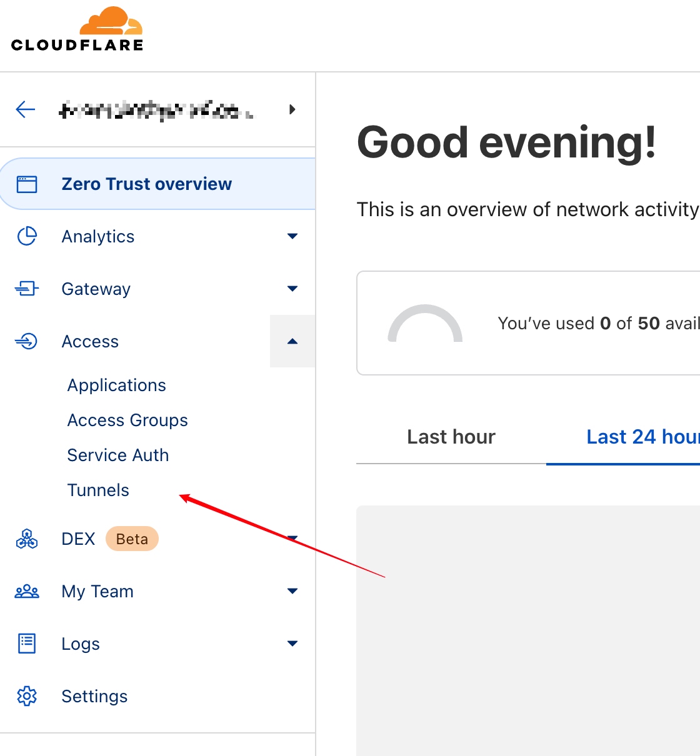This screenshot has width=700, height=756.
Task: Click the seat usage gauge
Action: [x=425, y=324]
